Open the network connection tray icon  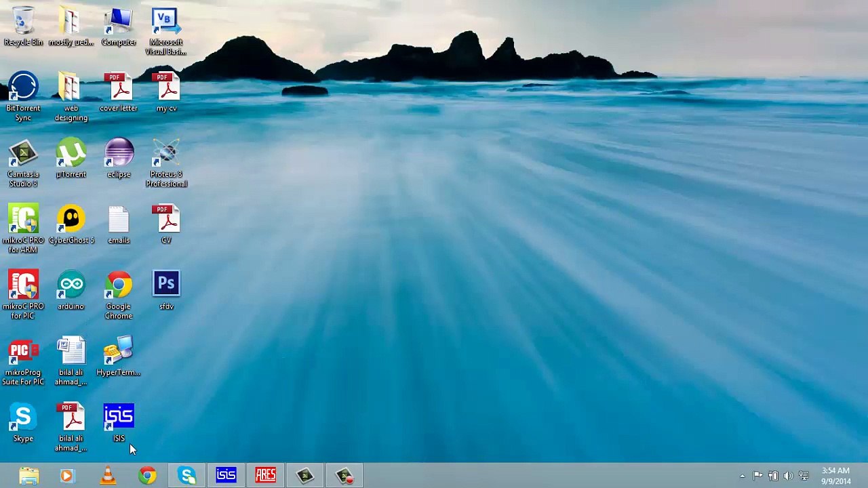click(x=804, y=476)
